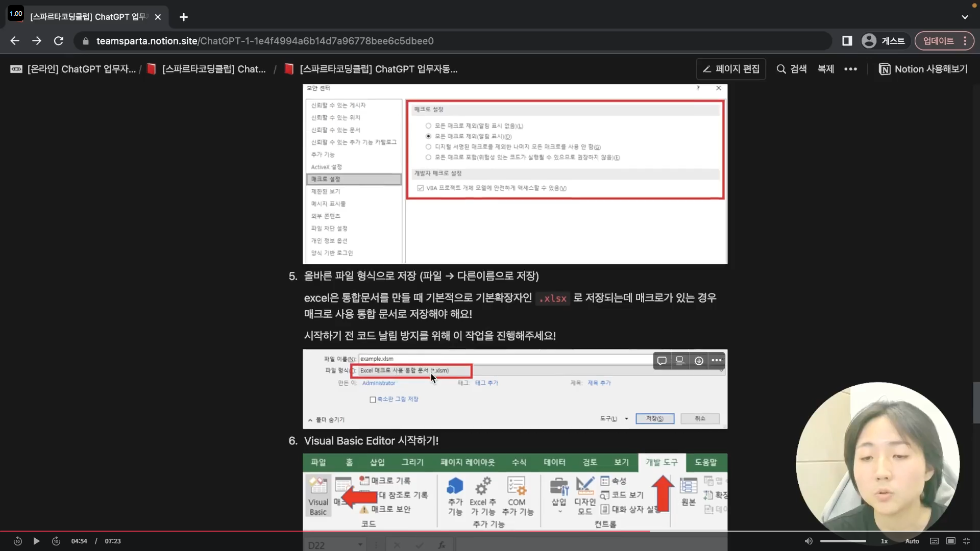Screen dimensions: 980x551
Task: Switch to the 개발 도구 ribbon tab
Action: 661,462
